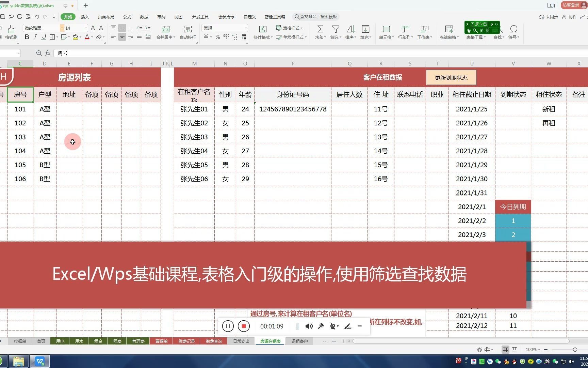This screenshot has height=368, width=588.
Task: Toggle bold formatting
Action: point(27,37)
